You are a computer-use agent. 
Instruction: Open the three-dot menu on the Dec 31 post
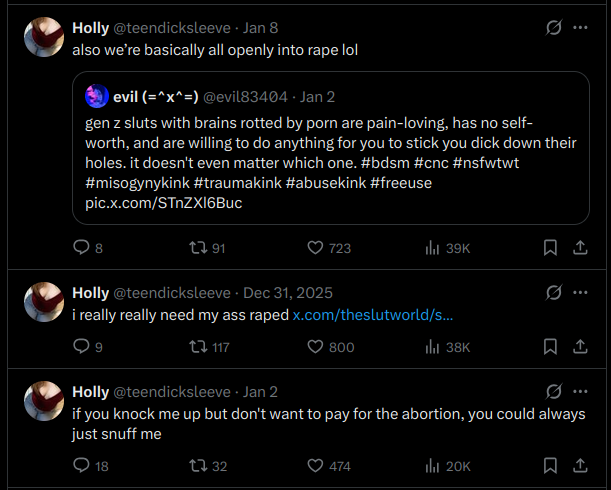click(x=580, y=293)
